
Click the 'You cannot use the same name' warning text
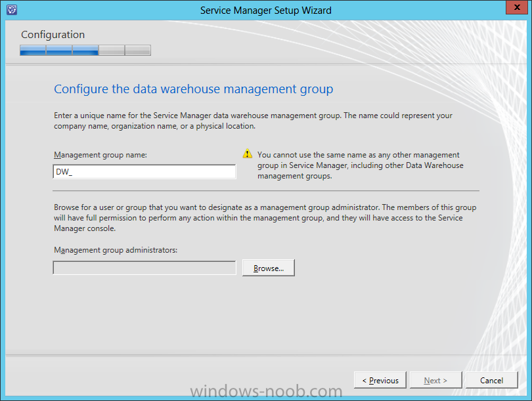(361, 165)
